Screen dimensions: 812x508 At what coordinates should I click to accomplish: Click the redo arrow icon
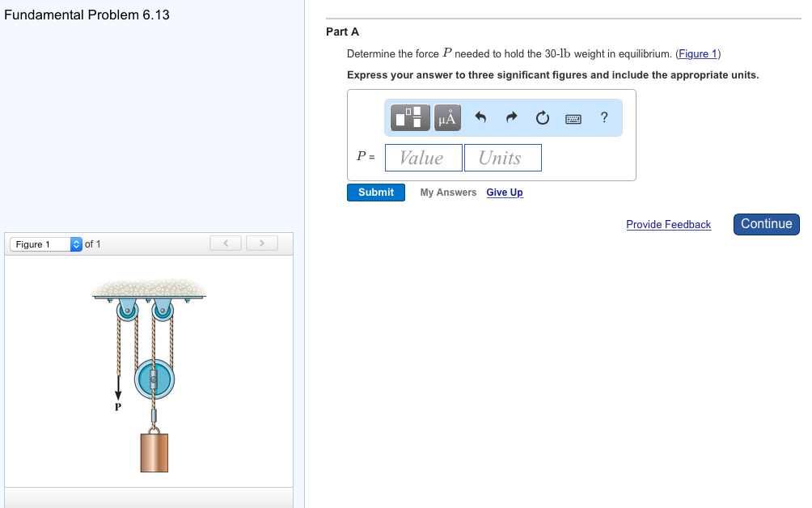click(510, 117)
